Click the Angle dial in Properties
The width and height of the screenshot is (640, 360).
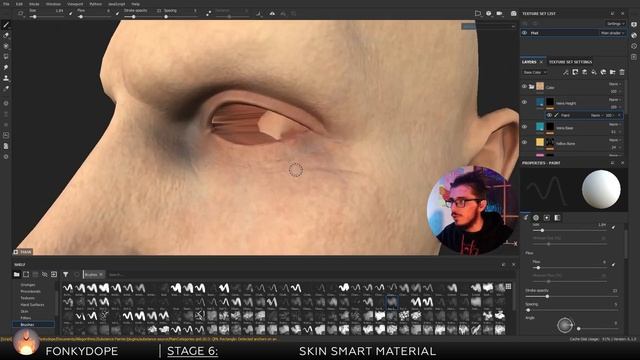565,325
